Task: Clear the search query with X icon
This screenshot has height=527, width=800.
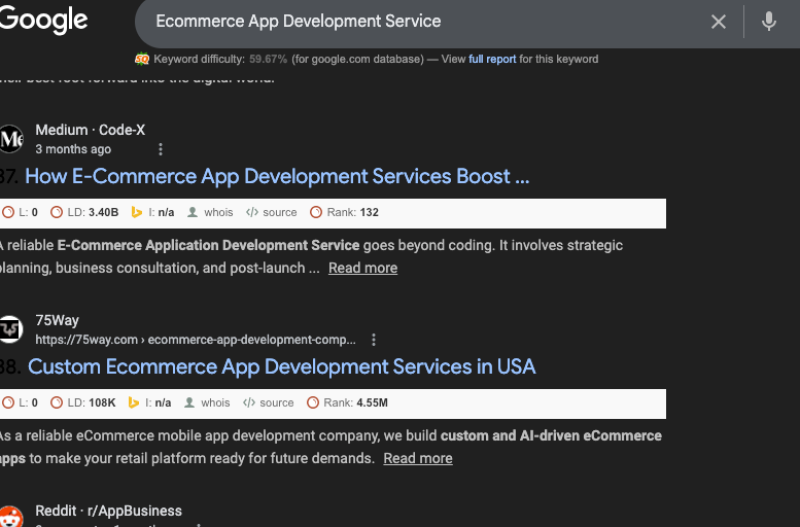Action: (x=718, y=22)
